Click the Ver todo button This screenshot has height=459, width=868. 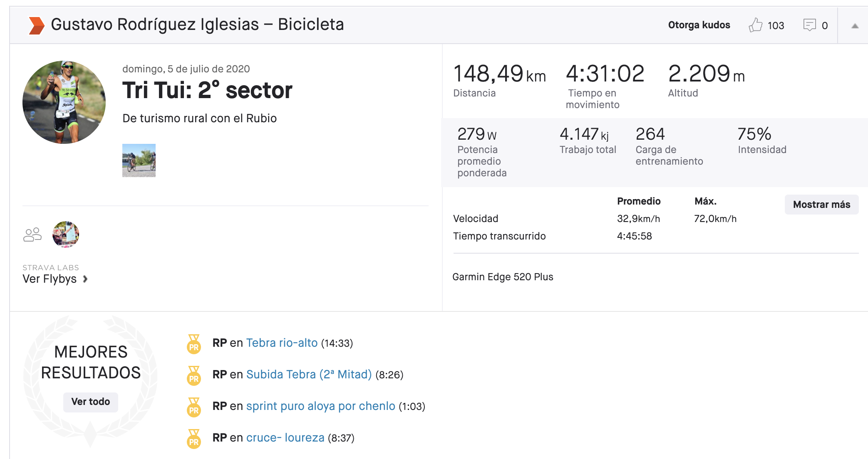[90, 402]
